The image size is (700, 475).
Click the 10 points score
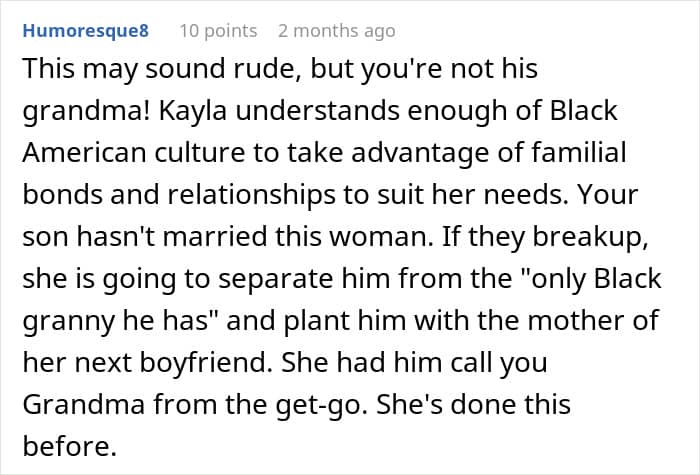(217, 30)
